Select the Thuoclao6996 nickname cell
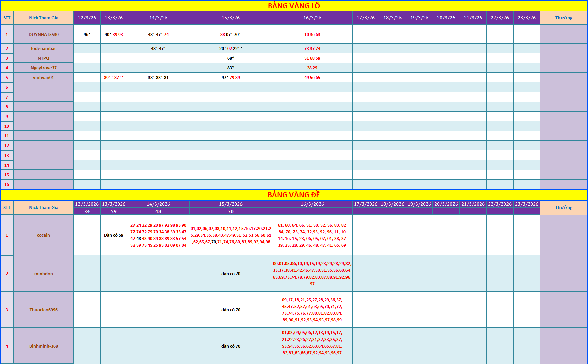Viewport: 588px width, 364px height. click(44, 310)
